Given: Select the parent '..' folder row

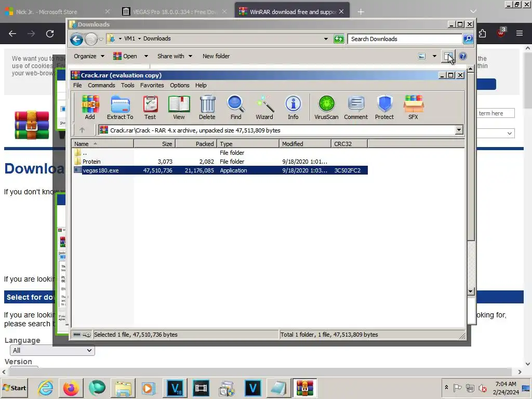Looking at the screenshot, I should (x=220, y=153).
